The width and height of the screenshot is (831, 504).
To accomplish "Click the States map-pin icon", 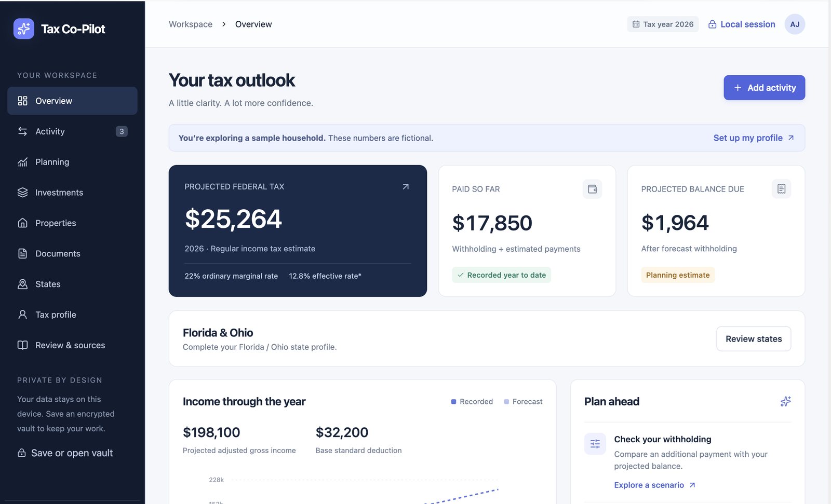I will click(x=22, y=284).
